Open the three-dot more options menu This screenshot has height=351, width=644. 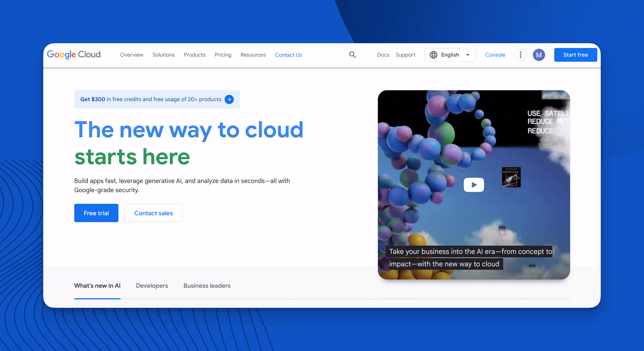click(521, 55)
